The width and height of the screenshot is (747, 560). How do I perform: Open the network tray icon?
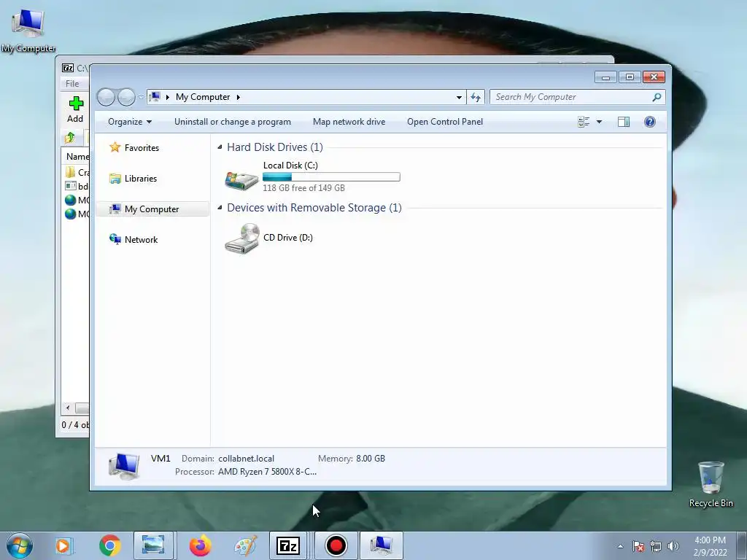click(x=656, y=546)
